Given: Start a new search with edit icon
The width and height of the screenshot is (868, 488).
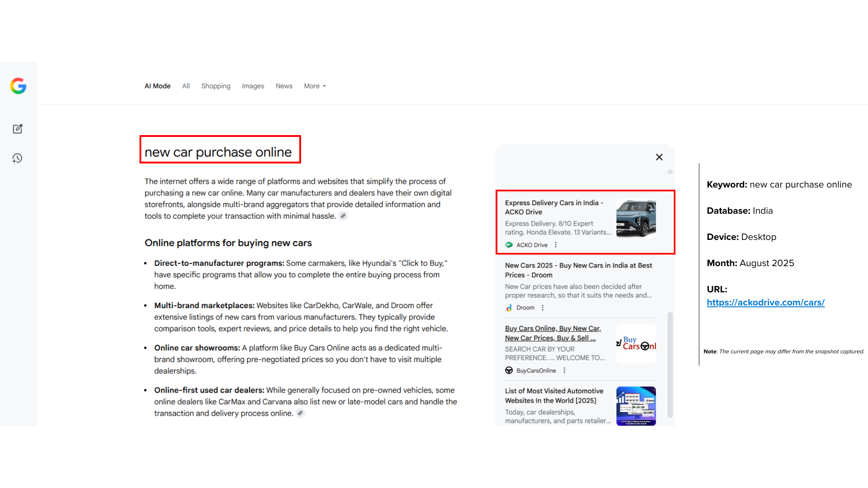Looking at the screenshot, I should point(18,129).
